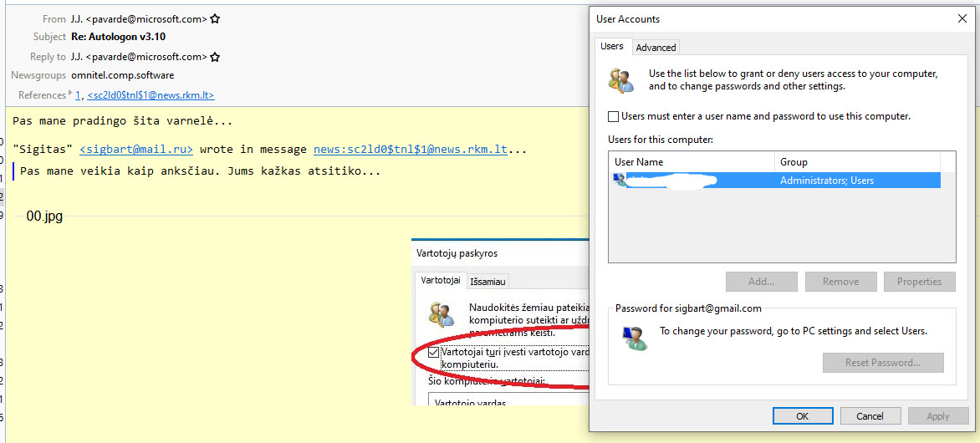Click the user icon in the selected account row
980x443 pixels.
[x=620, y=180]
